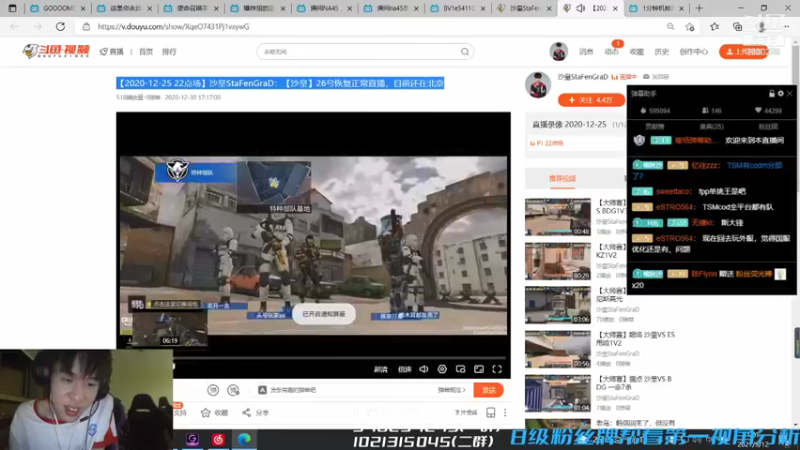The image size is (800, 450).
Task: Toggle web page fullscreen in player
Action: point(479,369)
